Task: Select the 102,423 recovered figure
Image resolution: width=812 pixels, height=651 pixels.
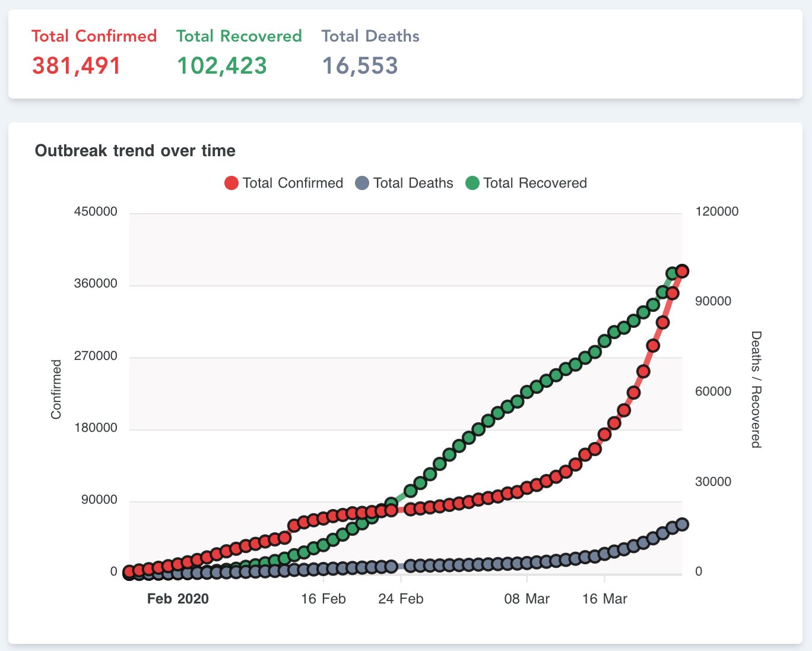Action: click(x=222, y=65)
